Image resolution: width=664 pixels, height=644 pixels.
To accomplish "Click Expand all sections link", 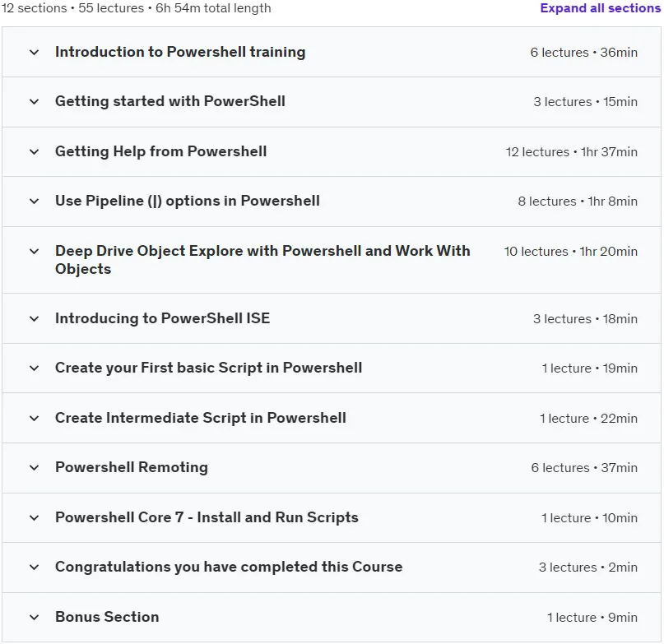I will (x=600, y=8).
